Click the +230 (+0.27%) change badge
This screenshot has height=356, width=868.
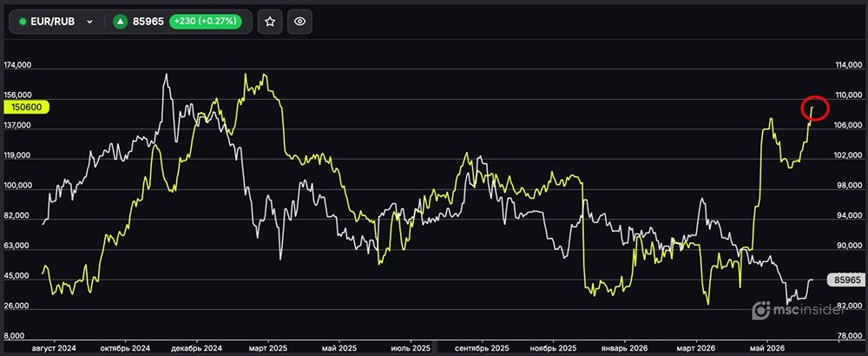(206, 22)
